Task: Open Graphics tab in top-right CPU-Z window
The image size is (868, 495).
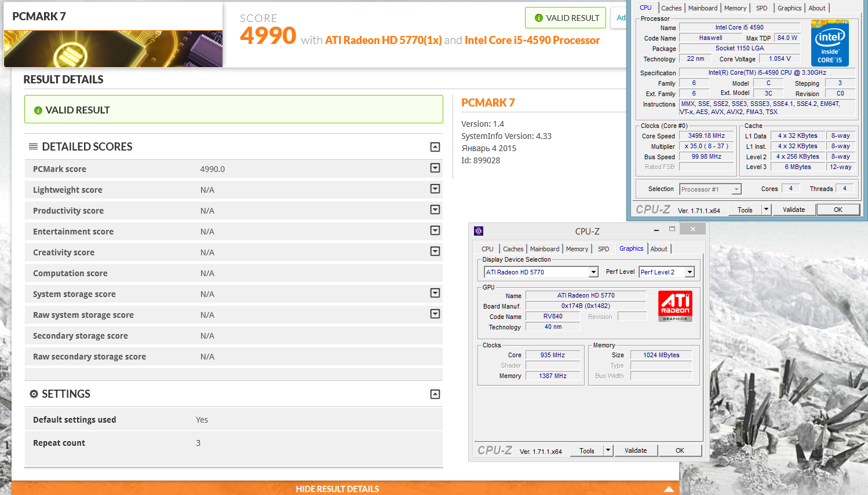Action: click(790, 8)
